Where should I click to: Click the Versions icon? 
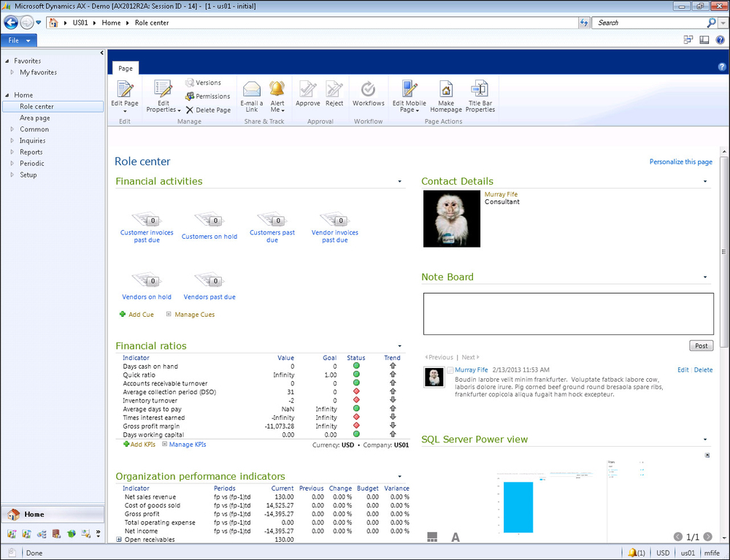click(x=190, y=83)
